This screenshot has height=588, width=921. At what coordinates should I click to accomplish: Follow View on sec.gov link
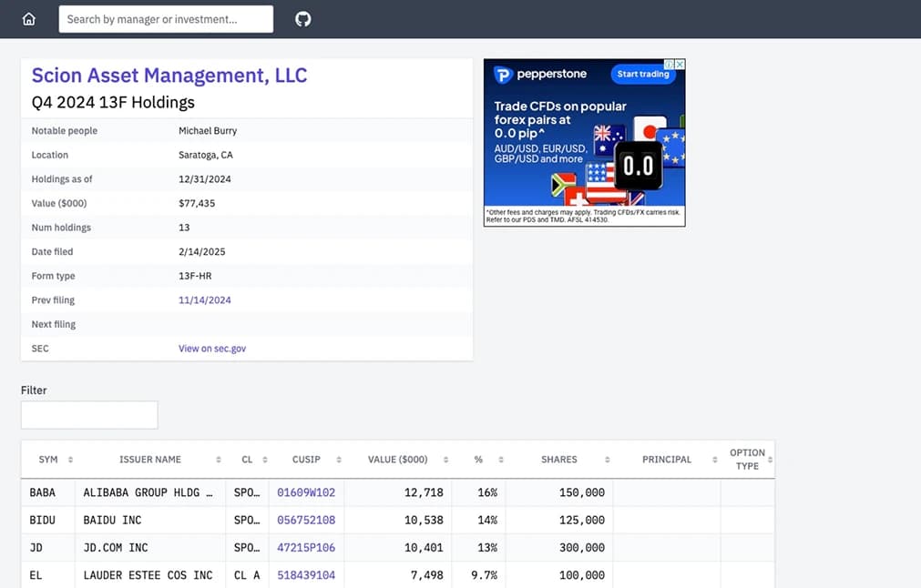coord(212,349)
